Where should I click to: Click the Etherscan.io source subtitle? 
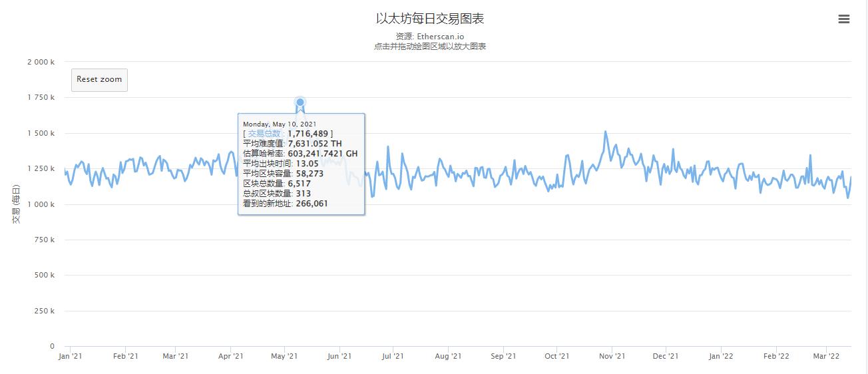(x=434, y=37)
